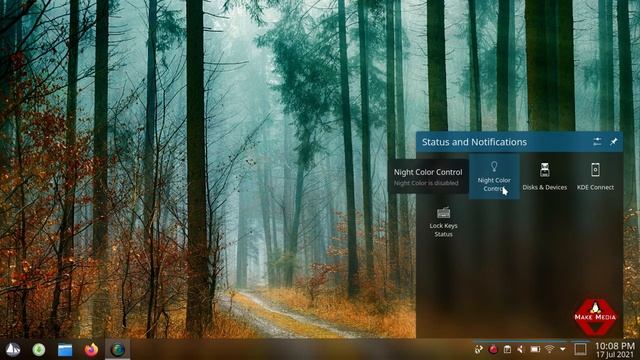Screen dimensions: 640x360
Task: Launch the green round app in taskbar
Action: (x=39, y=349)
